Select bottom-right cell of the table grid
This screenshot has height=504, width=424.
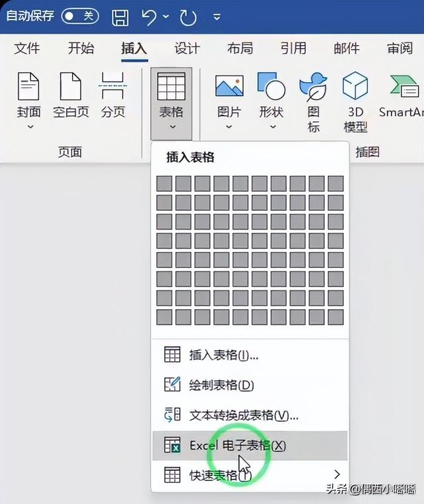pyautogui.click(x=336, y=317)
